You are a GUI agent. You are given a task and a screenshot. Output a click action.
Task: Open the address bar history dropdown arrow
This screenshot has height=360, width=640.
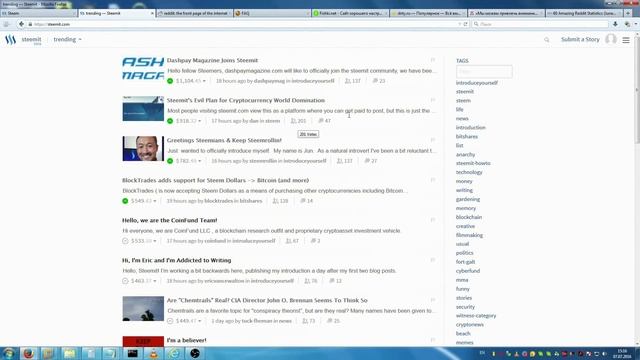[x=460, y=24]
